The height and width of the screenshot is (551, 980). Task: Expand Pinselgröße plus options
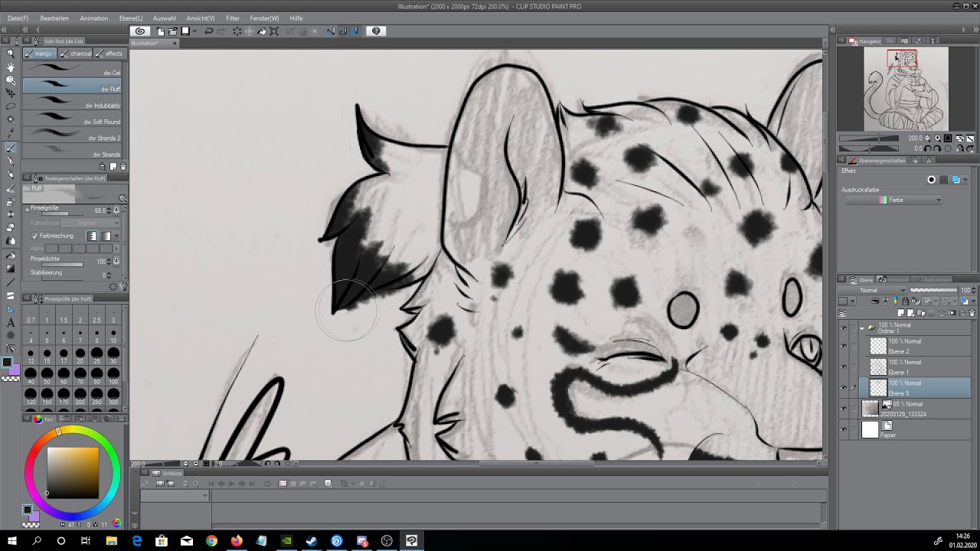[x=27, y=209]
